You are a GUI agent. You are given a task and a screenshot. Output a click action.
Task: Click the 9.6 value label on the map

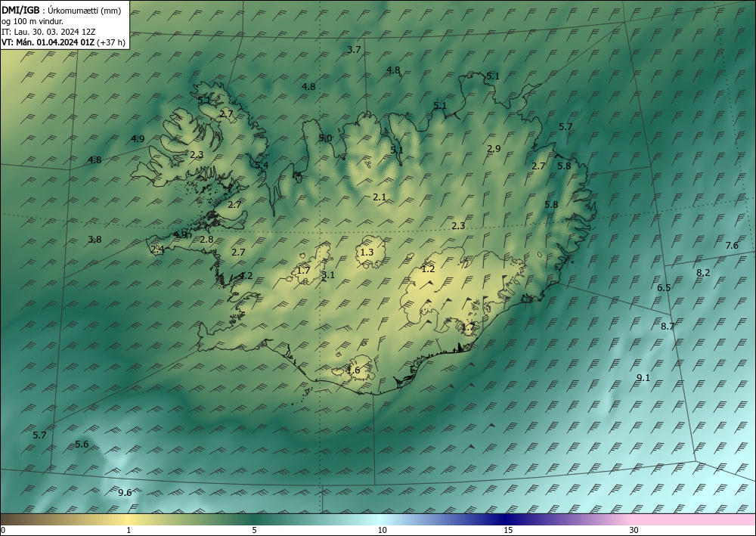click(x=125, y=492)
